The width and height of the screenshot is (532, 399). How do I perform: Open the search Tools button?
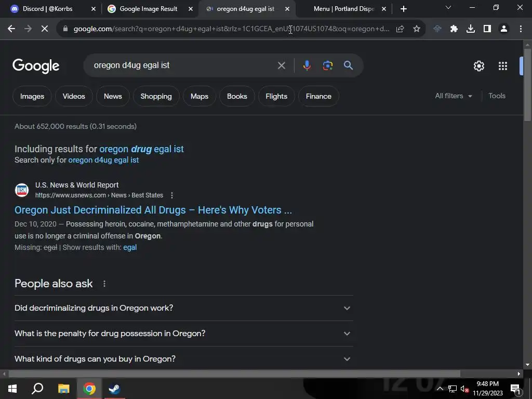(x=497, y=96)
